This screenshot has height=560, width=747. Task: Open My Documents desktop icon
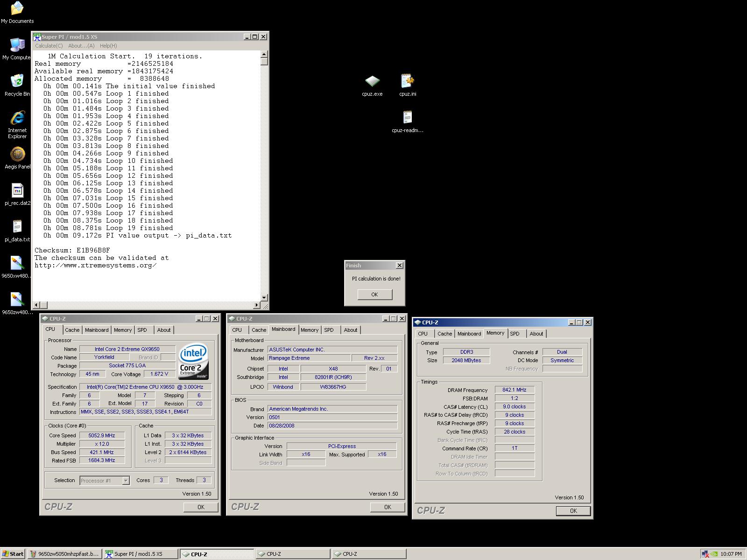click(x=17, y=13)
